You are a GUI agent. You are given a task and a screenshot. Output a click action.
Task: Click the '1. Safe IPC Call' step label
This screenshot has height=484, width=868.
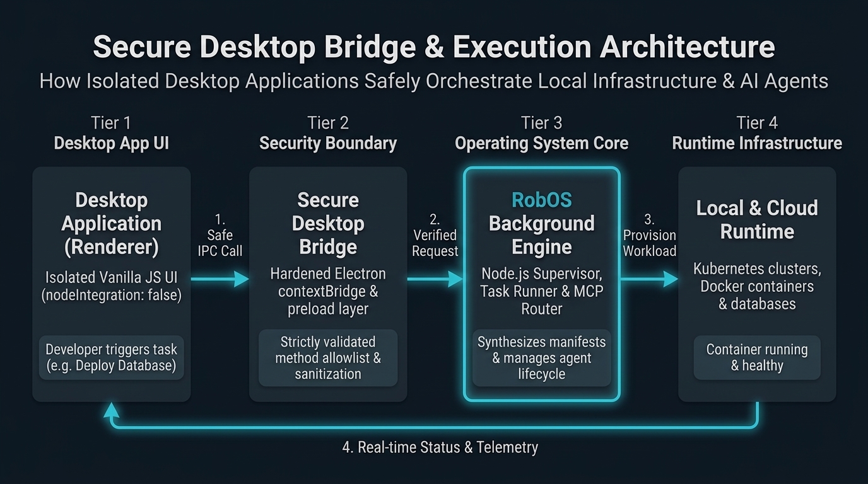coord(220,235)
